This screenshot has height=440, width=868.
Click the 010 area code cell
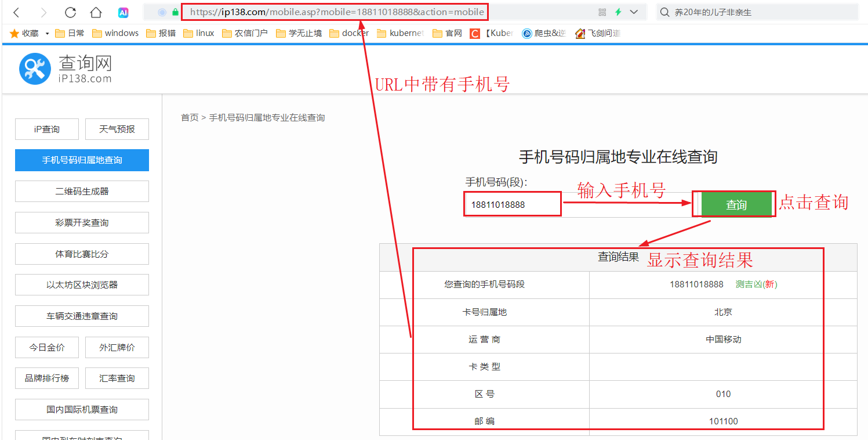click(723, 394)
